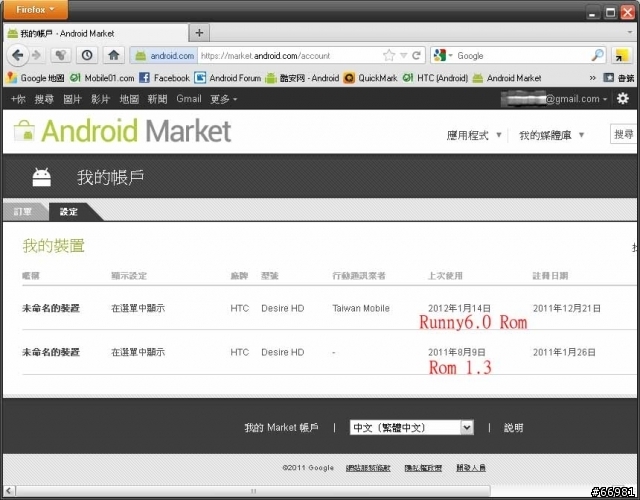The image size is (640, 500).
Task: Select 搜尋 in the Google bar
Action: tap(44, 99)
